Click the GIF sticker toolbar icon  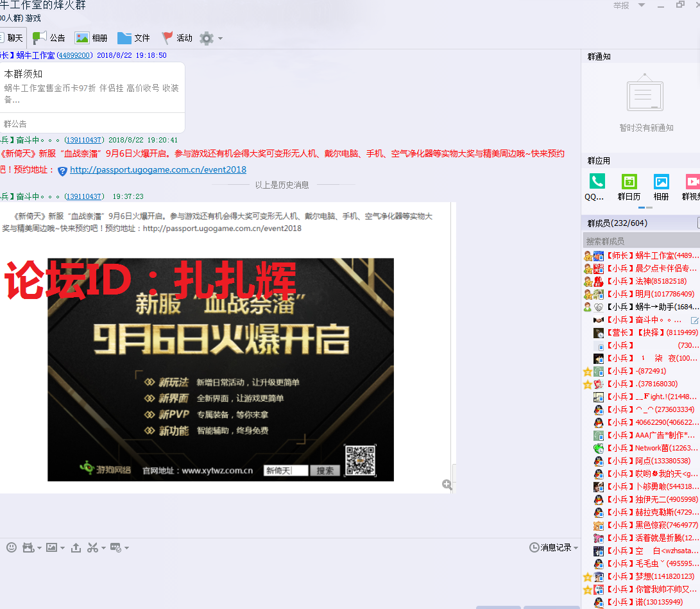click(29, 547)
